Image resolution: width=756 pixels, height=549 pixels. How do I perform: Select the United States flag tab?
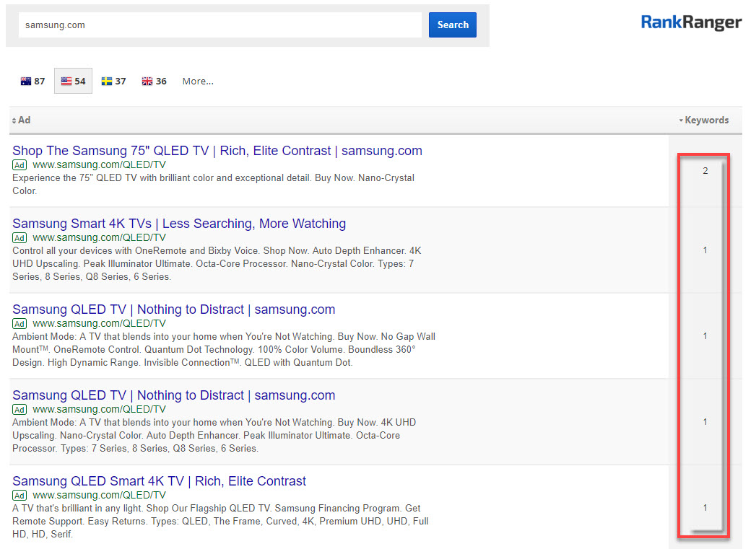coord(73,82)
